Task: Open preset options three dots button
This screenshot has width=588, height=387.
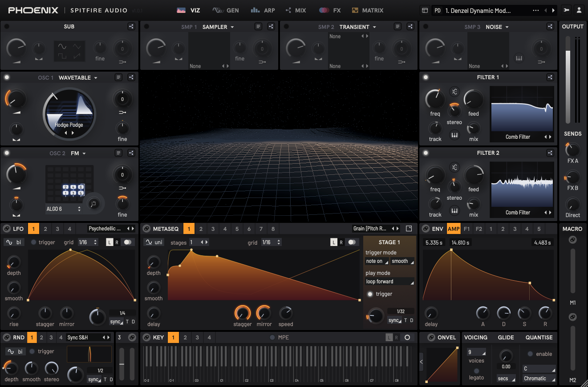Action: coord(535,10)
